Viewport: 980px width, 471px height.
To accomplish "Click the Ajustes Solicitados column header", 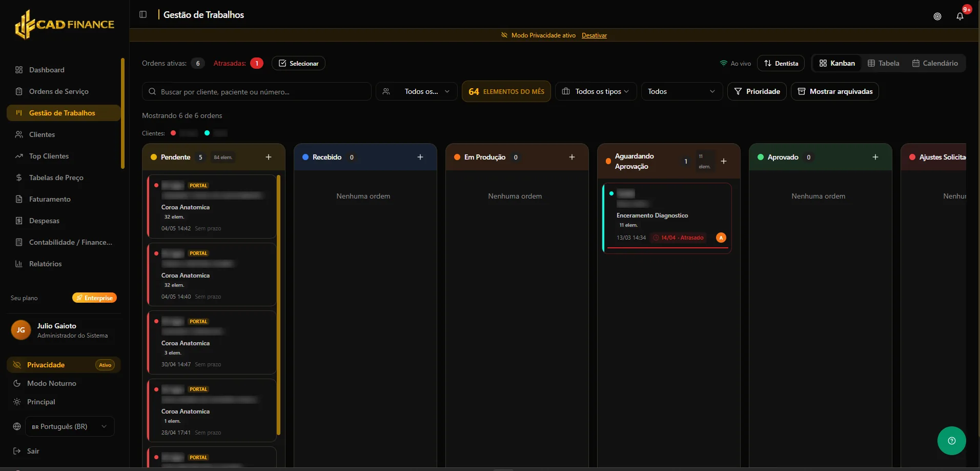I will [x=933, y=157].
